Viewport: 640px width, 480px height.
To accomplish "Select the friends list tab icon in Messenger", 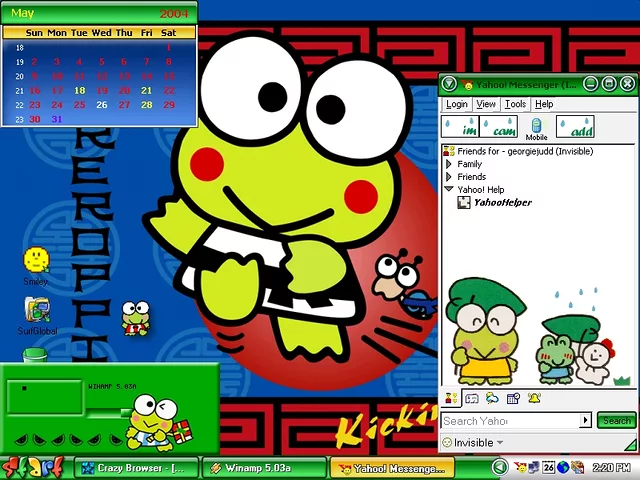I will [451, 398].
